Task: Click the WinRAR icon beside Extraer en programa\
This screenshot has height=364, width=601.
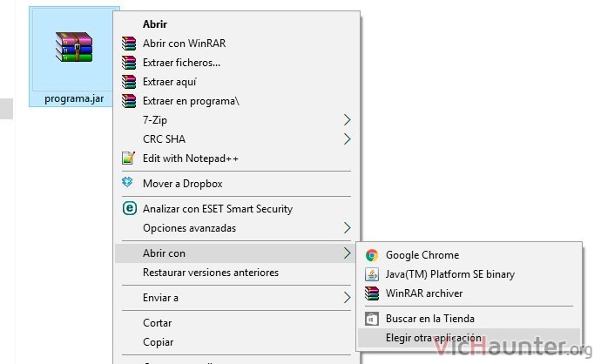Action: [x=129, y=101]
